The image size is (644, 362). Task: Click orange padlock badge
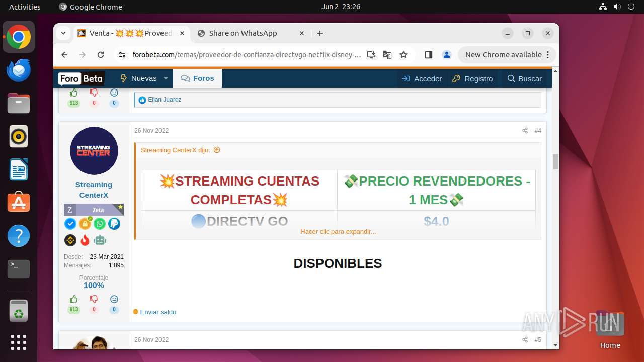point(85,224)
